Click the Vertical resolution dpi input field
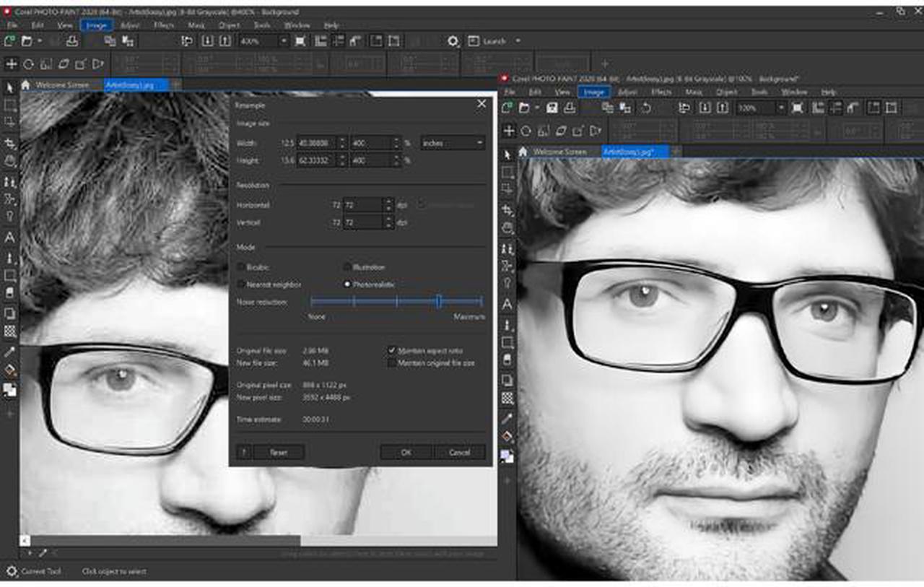The width and height of the screenshot is (924, 587). point(362,222)
